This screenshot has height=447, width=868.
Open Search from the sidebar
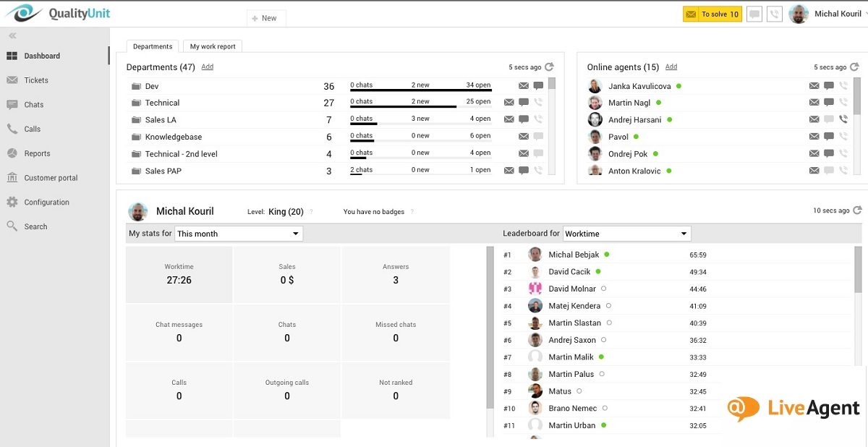[38, 226]
